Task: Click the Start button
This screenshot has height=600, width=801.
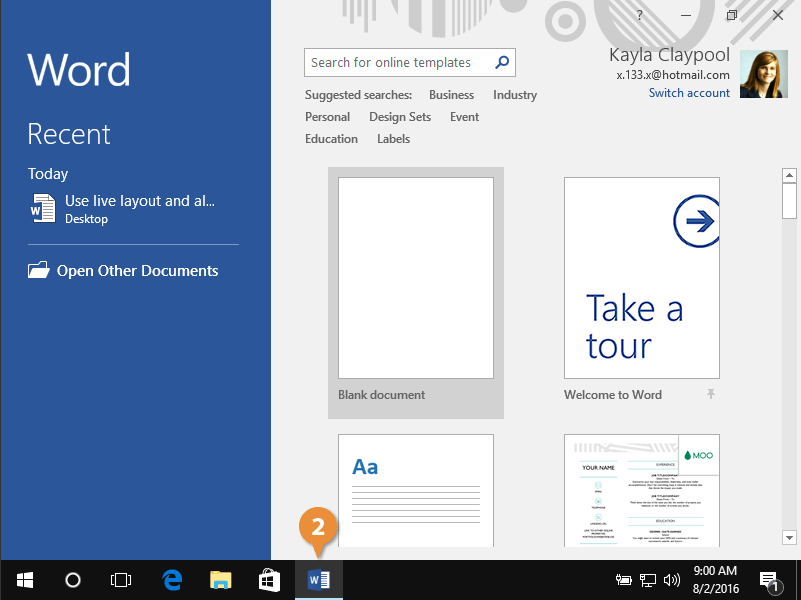Action: [24, 579]
